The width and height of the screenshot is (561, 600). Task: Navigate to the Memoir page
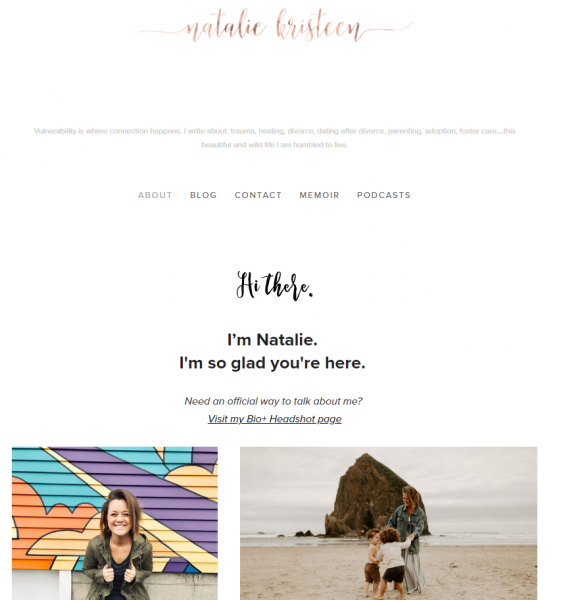coord(319,195)
